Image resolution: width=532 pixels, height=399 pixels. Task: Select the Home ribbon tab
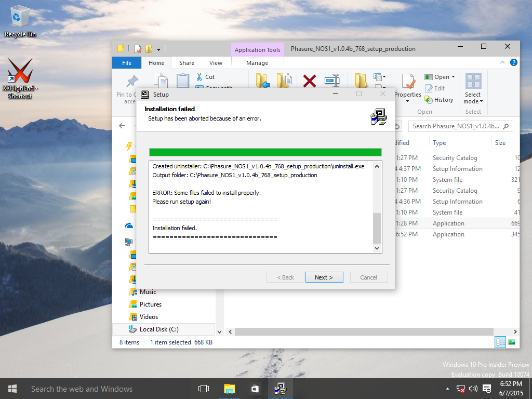[x=156, y=63]
